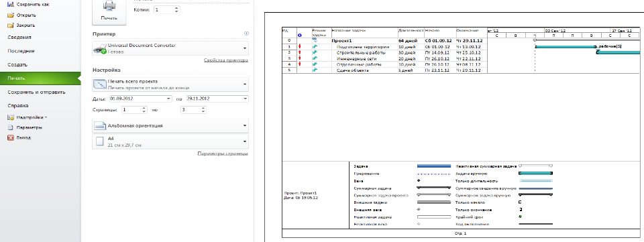Screen dimensions: 644x242
Task: Click the Сдача объекта row in the preview
Action: 384,70
